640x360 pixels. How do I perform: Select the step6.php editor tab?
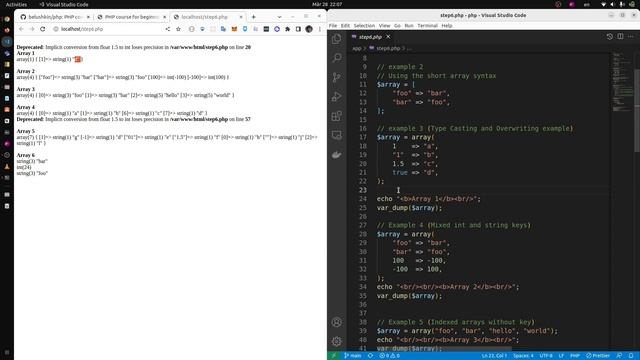(x=370, y=37)
